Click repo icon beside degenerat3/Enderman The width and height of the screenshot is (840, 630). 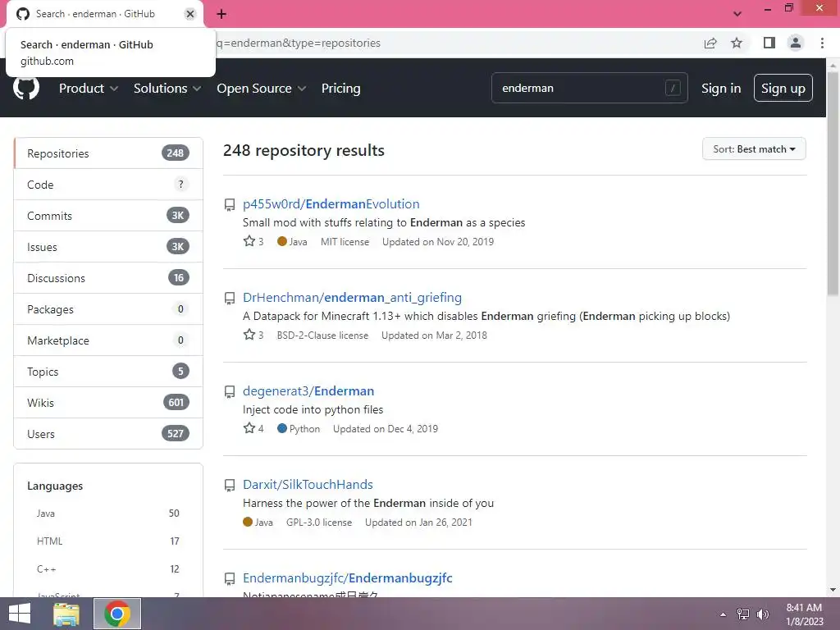point(230,391)
